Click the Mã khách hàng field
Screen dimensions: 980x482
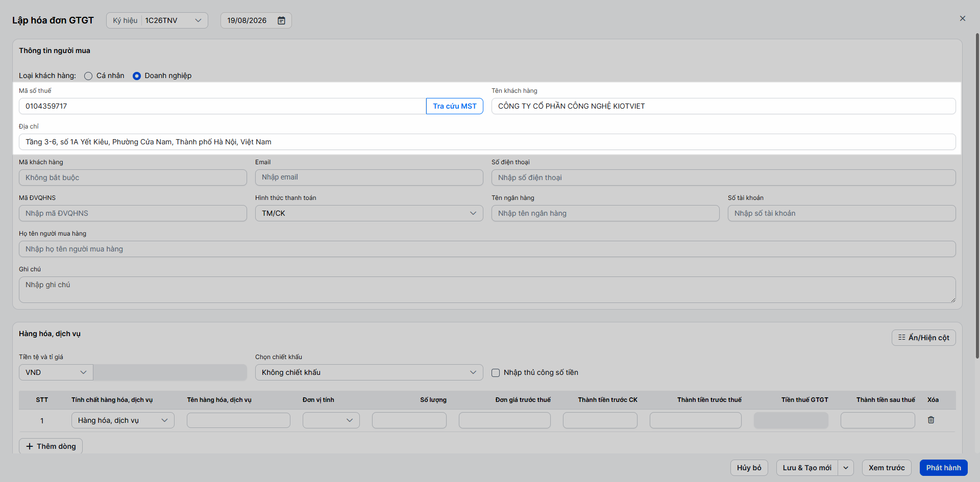tap(133, 177)
